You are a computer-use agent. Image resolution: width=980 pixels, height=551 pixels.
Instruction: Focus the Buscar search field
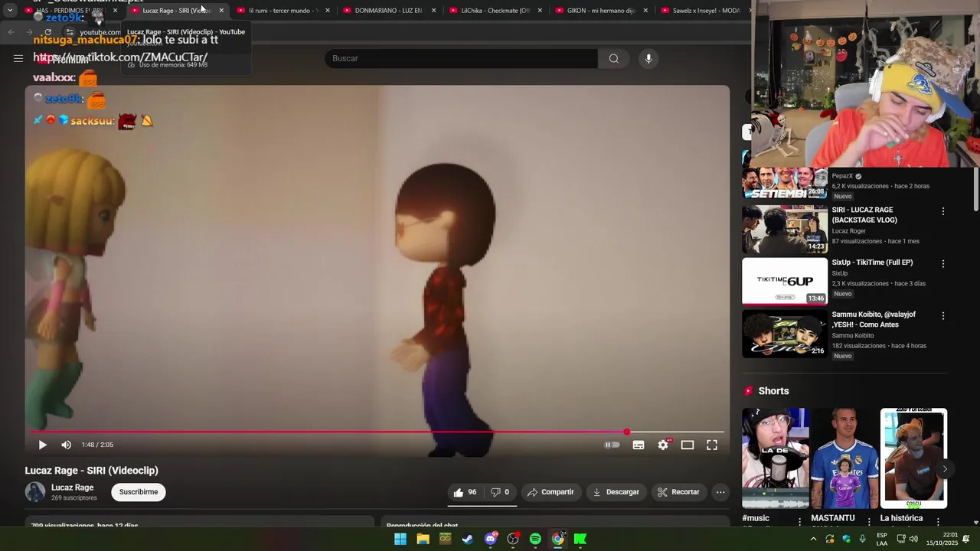tap(461, 58)
